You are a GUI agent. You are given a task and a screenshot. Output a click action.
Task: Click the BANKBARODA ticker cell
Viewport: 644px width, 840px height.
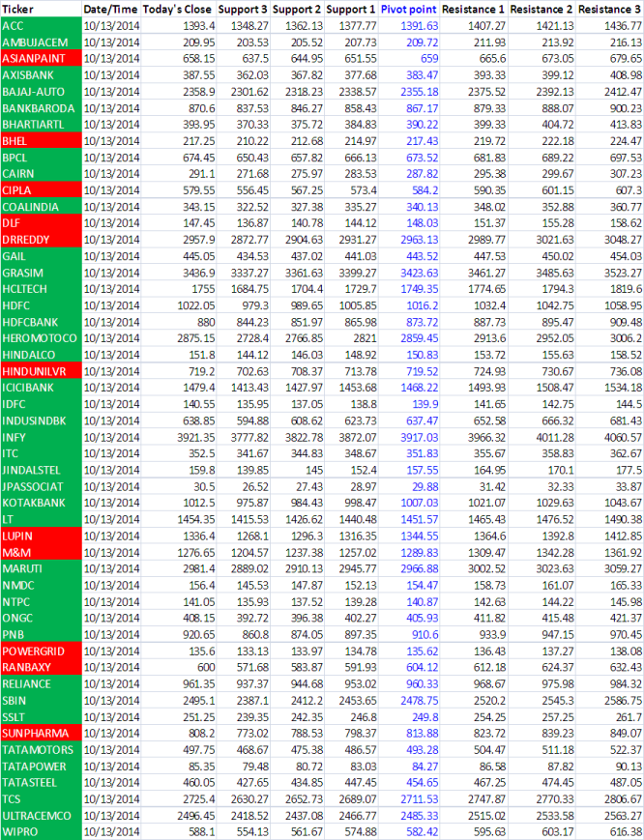pos(42,108)
